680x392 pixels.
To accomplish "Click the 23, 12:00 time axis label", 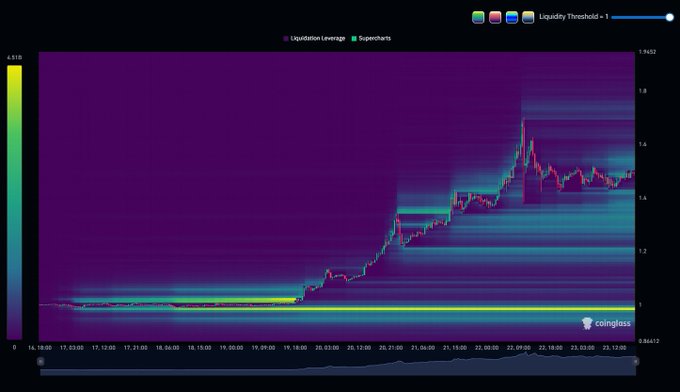I will (615, 348).
